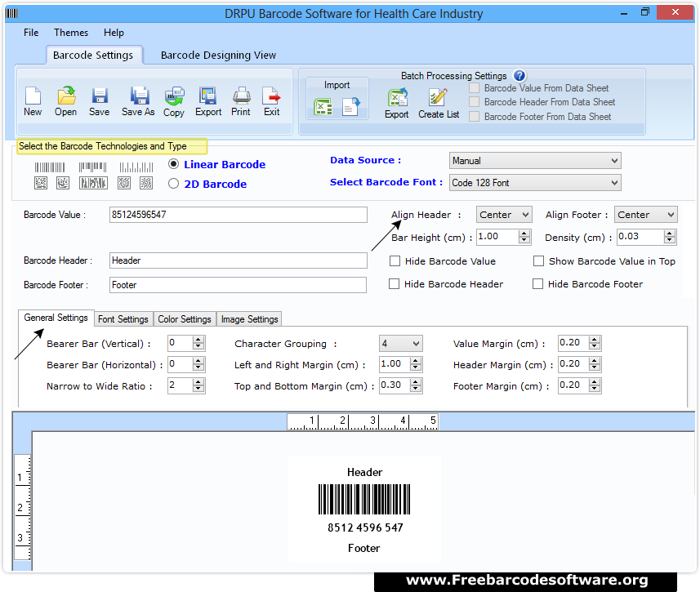Click the Header Margin spinner arrows
The height and width of the screenshot is (592, 700).
click(594, 364)
